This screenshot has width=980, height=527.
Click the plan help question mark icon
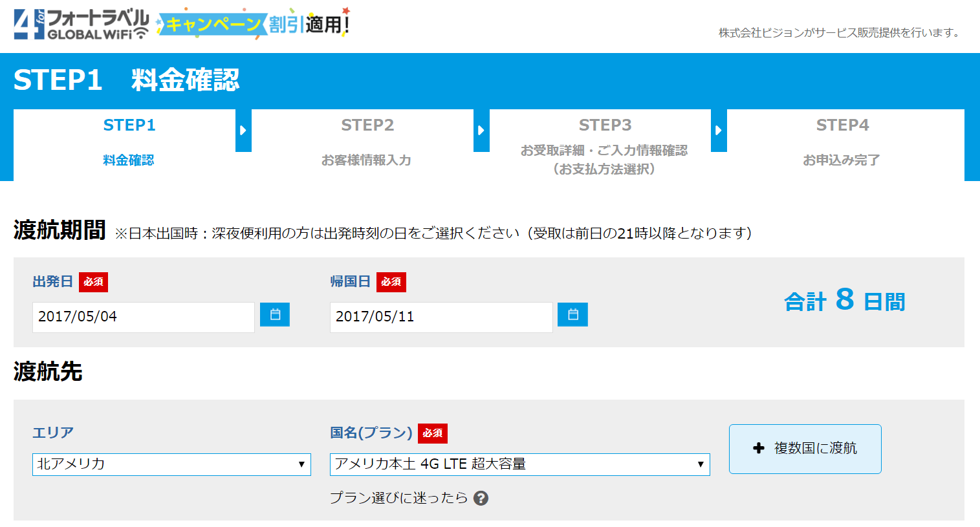pos(481,498)
